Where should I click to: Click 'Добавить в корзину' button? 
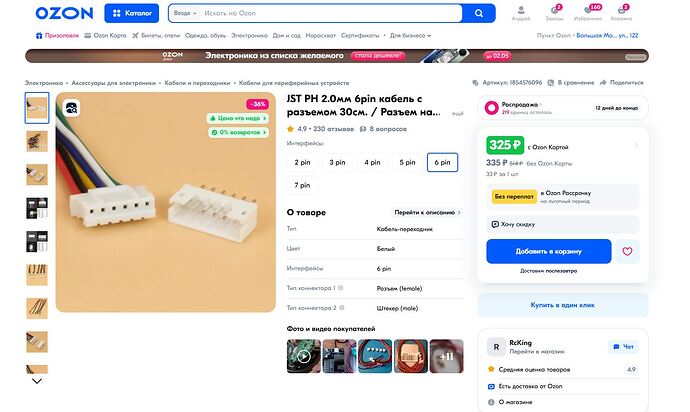point(549,251)
